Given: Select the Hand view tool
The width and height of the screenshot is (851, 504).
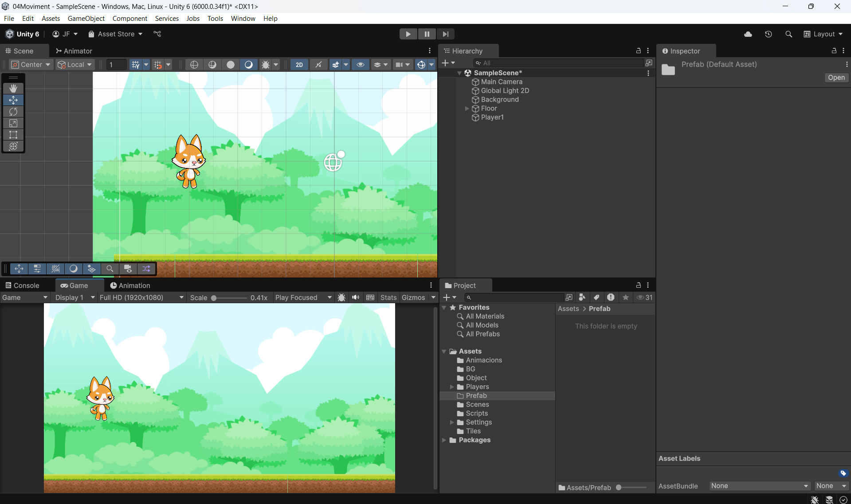Looking at the screenshot, I should click(13, 88).
